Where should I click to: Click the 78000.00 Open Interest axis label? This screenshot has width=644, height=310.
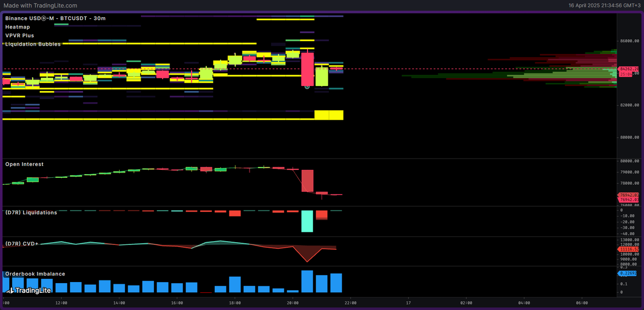(x=629, y=183)
